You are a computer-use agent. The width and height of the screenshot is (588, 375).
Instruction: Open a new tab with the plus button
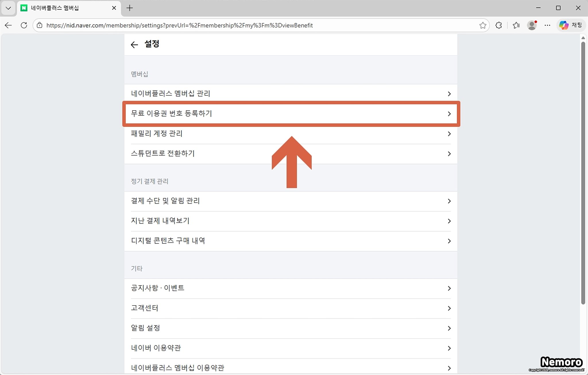tap(129, 8)
